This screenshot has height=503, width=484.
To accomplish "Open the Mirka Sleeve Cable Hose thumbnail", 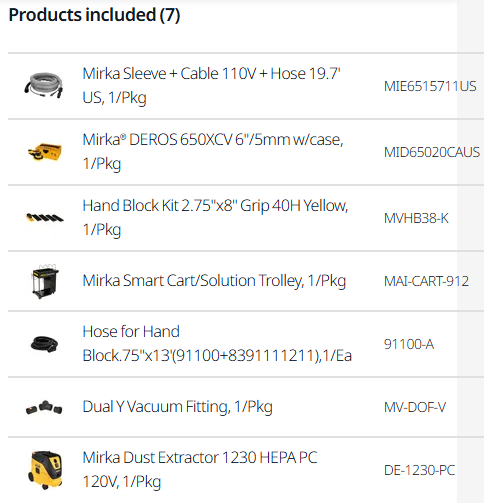I will tap(44, 85).
